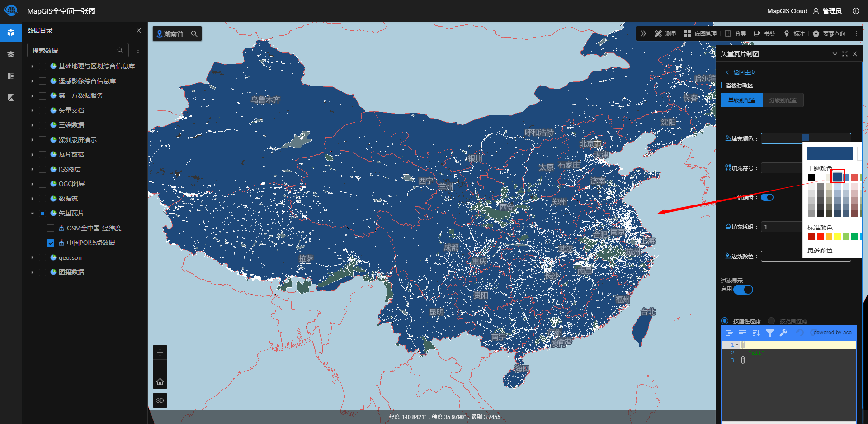Image resolution: width=868 pixels, height=424 pixels.
Task: Open the data catalog cube icon in sidebar
Action: click(11, 33)
